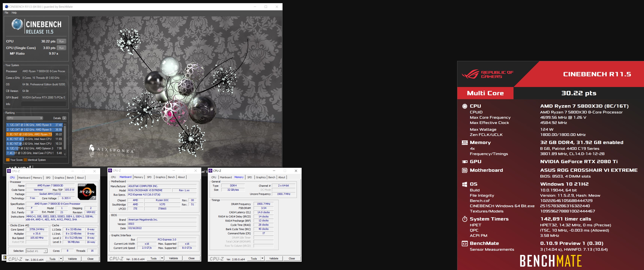Click the BenchMate CPU chip icon

(x=465, y=106)
